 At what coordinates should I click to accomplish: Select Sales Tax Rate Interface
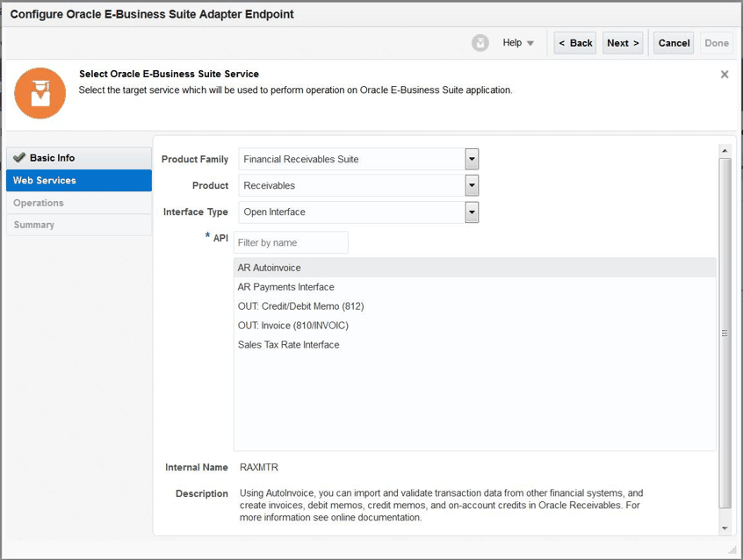coord(289,345)
